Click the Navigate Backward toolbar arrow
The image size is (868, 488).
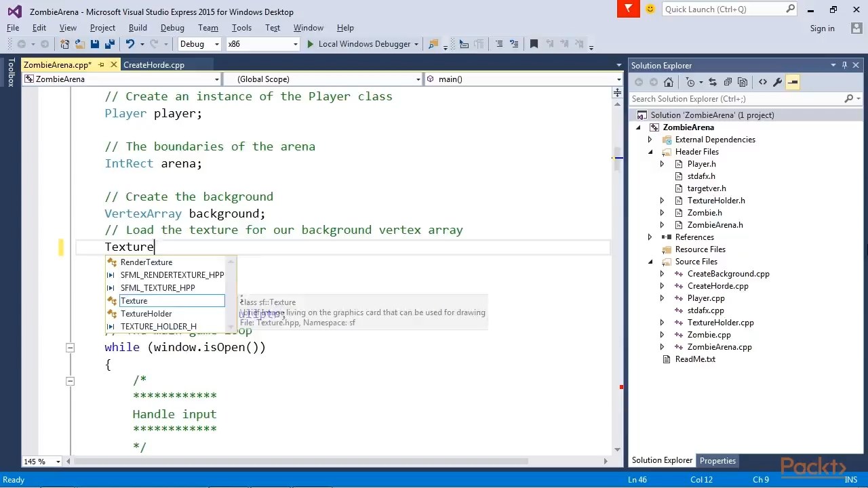point(22,44)
